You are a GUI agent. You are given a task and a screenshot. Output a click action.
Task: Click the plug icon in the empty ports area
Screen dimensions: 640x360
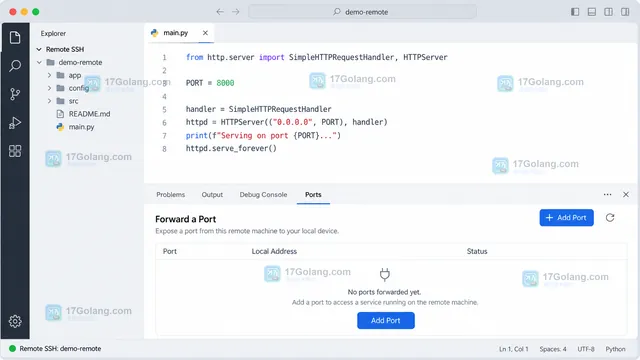click(x=384, y=274)
